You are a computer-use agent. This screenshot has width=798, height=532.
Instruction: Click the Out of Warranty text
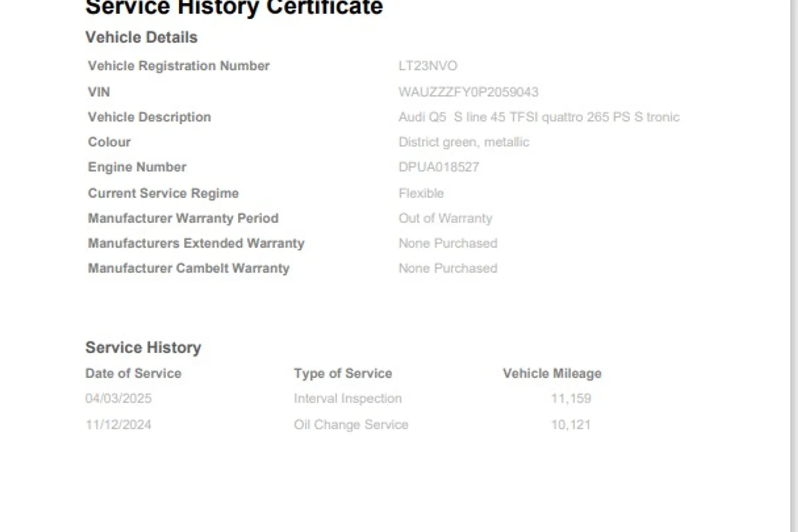(445, 218)
